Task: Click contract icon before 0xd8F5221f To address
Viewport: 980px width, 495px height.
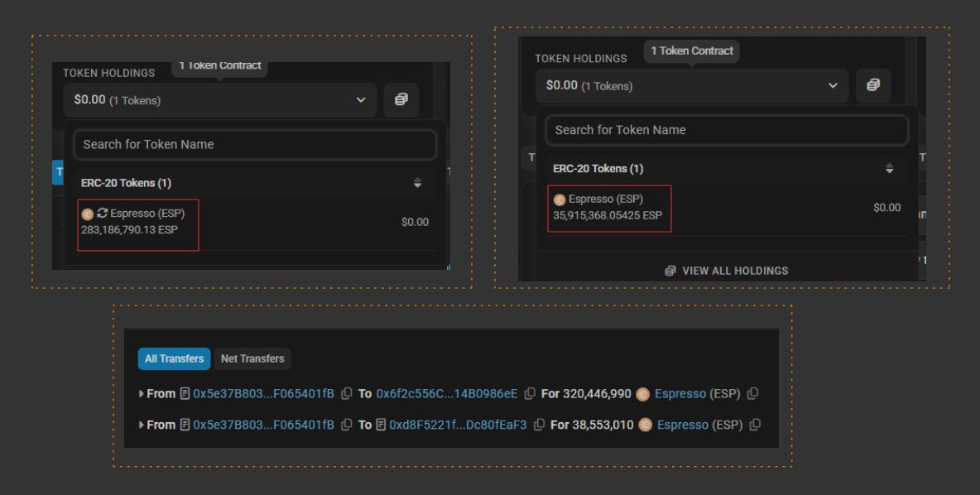Action: tap(381, 425)
